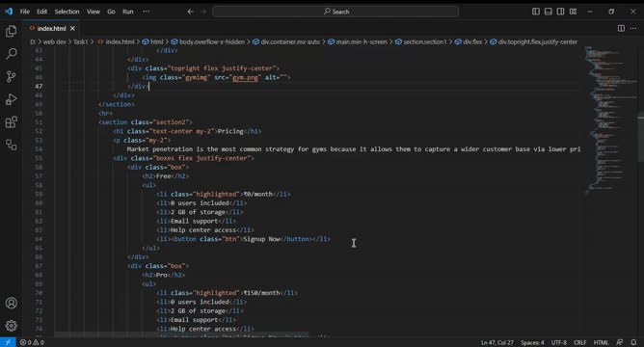644x347 pixels.
Task: Open the Accounts menu
Action: coord(12,303)
